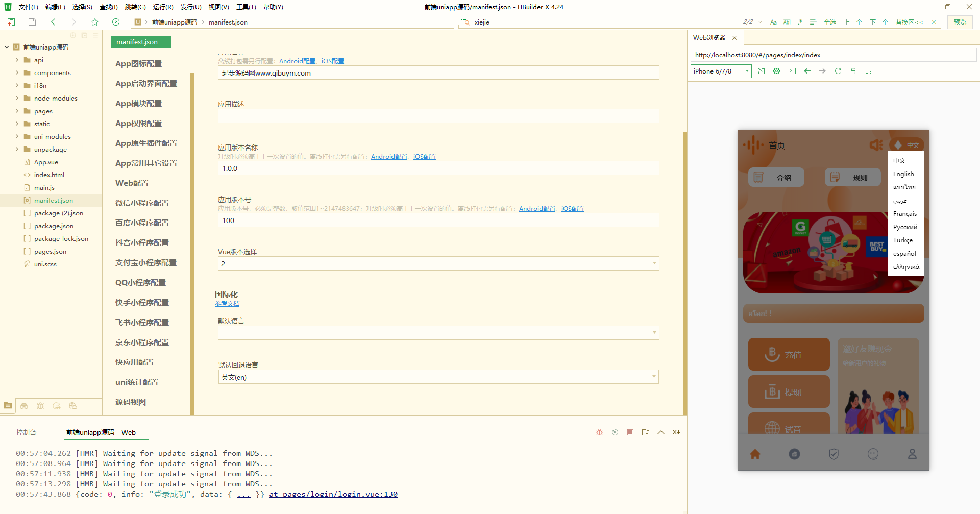Open the 默认回退语言 dropdown
The height and width of the screenshot is (514, 980).
pyautogui.click(x=438, y=377)
